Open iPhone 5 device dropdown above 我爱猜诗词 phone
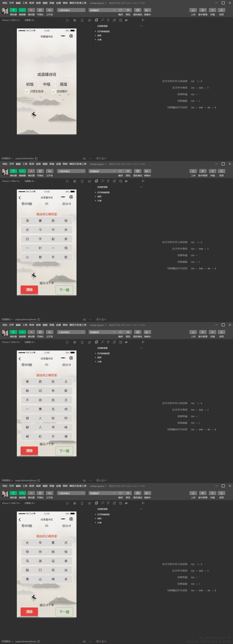This screenshot has height=644, width=233. pyautogui.click(x=11, y=20)
